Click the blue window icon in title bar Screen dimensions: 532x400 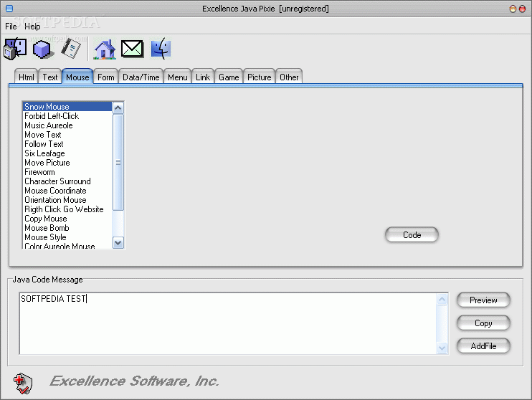click(9, 9)
